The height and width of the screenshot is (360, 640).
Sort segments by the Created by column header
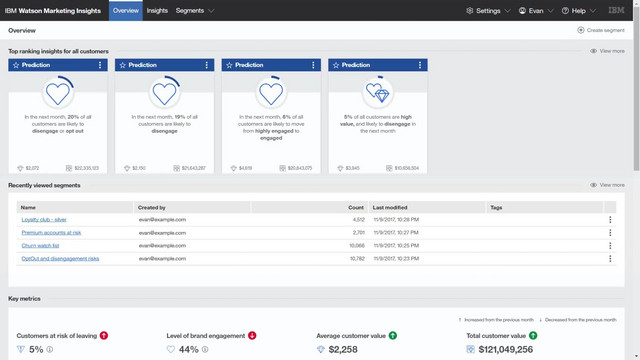(x=192, y=207)
